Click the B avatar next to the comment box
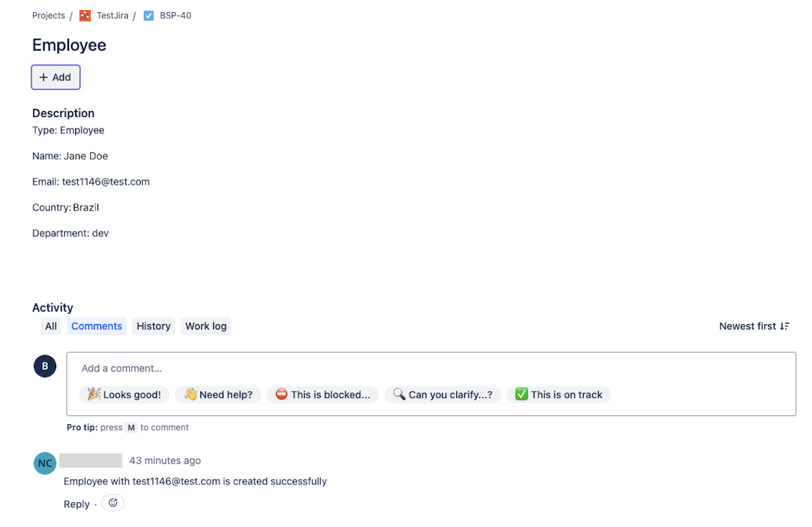This screenshot has height=527, width=812. pyautogui.click(x=45, y=365)
